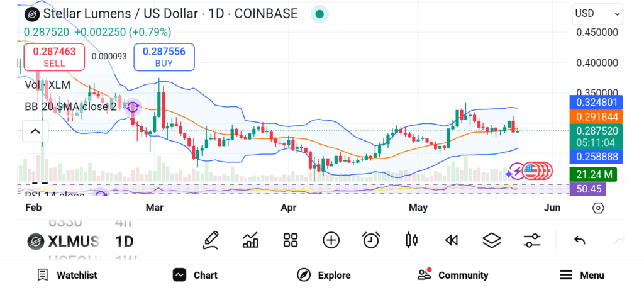Viewport: 644px width, 290px height.
Task: Click the Apr date axis label
Action: click(x=289, y=208)
